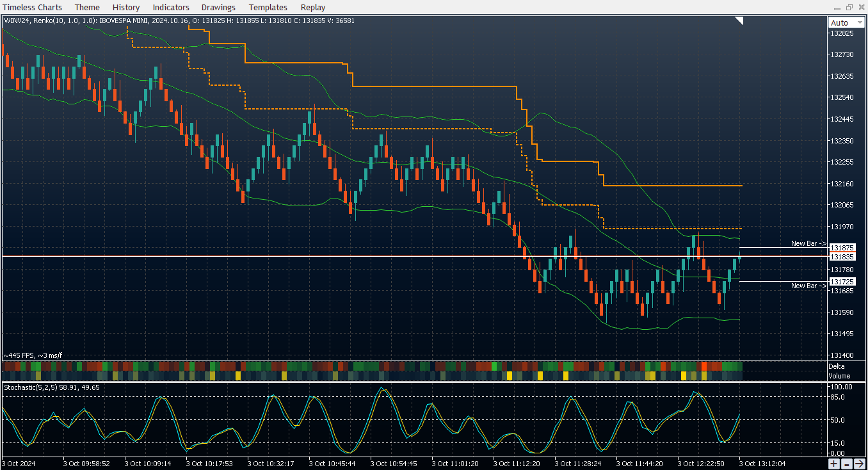The image size is (868, 470).
Task: Open the Drawings menu
Action: click(218, 7)
